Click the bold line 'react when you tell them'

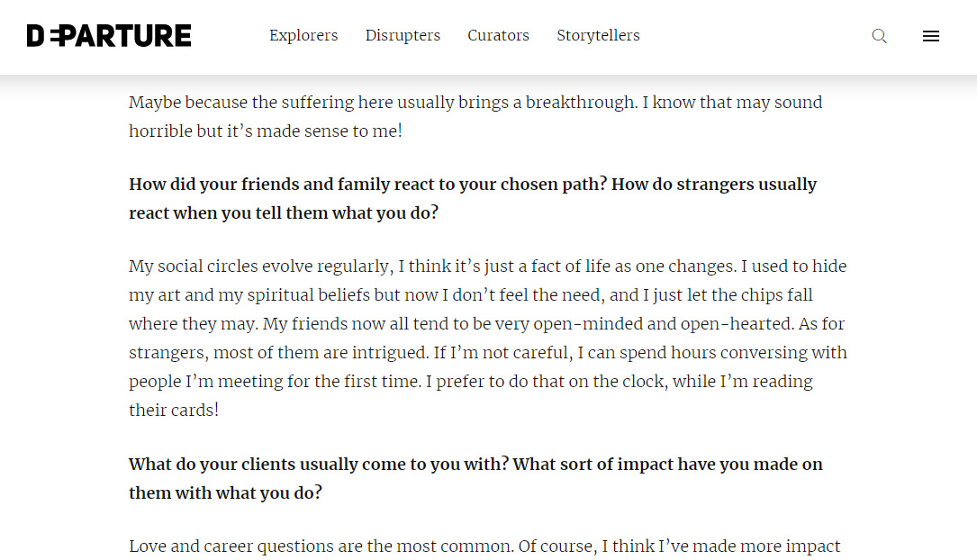coord(284,213)
